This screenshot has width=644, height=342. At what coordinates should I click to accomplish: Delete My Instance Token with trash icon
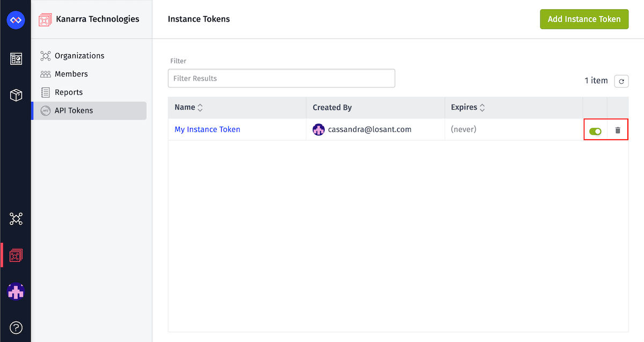(x=618, y=130)
